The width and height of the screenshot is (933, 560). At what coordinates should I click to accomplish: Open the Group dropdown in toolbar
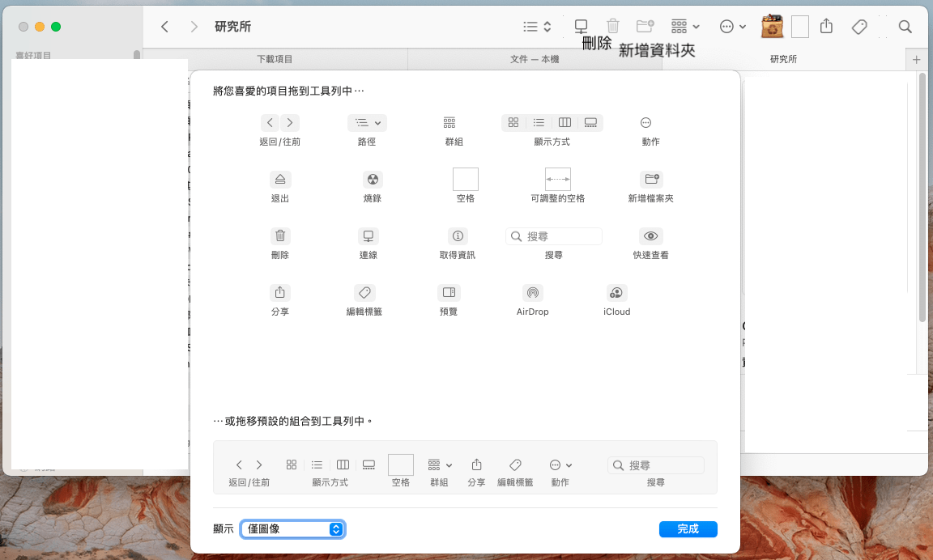(685, 27)
